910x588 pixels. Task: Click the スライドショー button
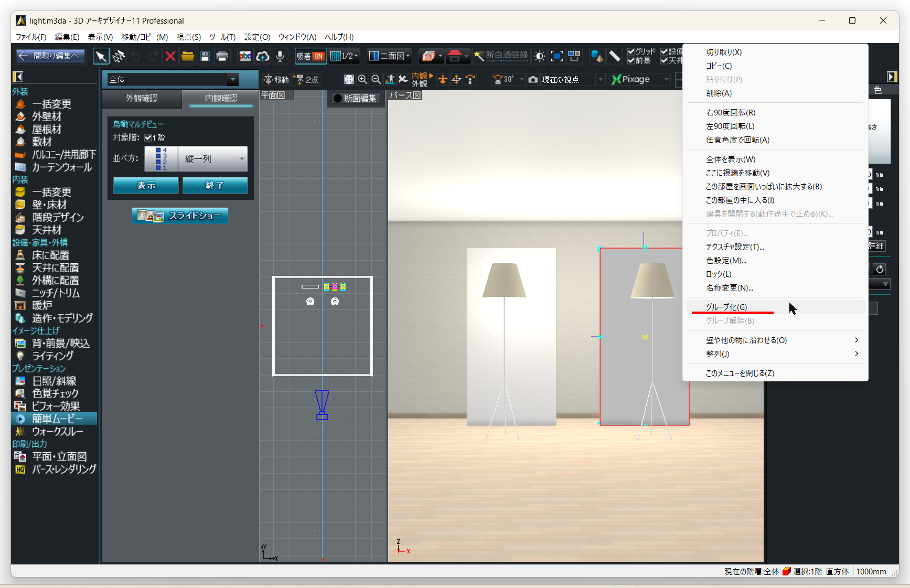(x=180, y=216)
